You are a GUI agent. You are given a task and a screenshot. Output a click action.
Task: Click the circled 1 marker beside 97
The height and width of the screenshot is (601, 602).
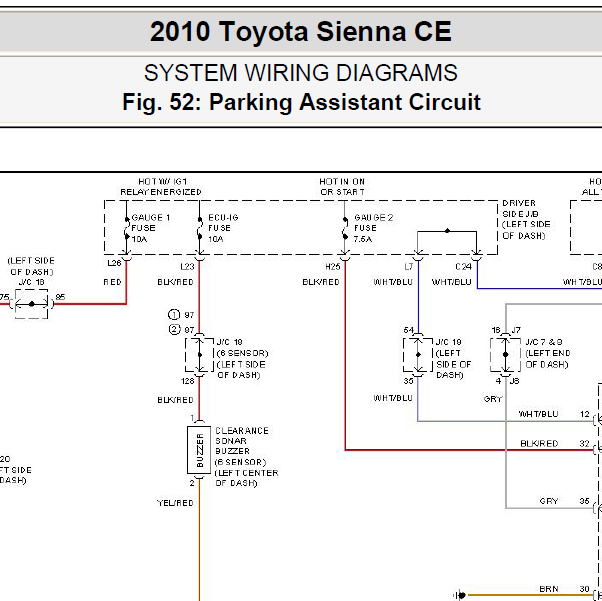pos(174,315)
